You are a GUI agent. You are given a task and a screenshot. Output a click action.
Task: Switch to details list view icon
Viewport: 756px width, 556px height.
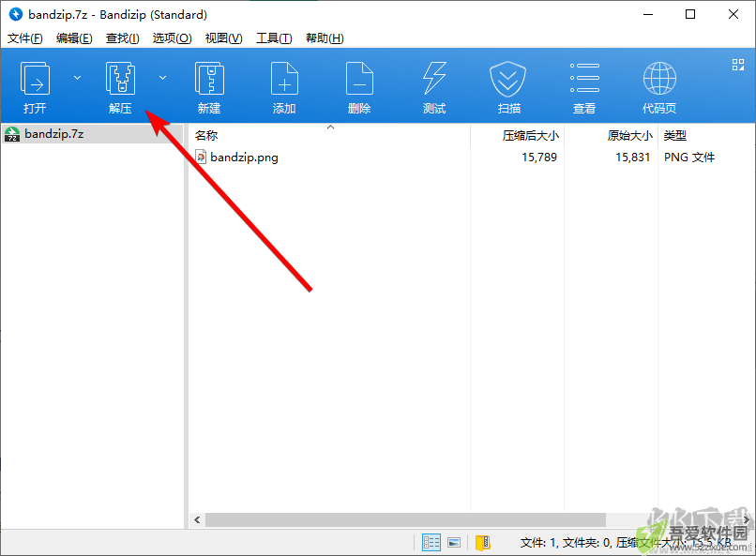[x=431, y=543]
